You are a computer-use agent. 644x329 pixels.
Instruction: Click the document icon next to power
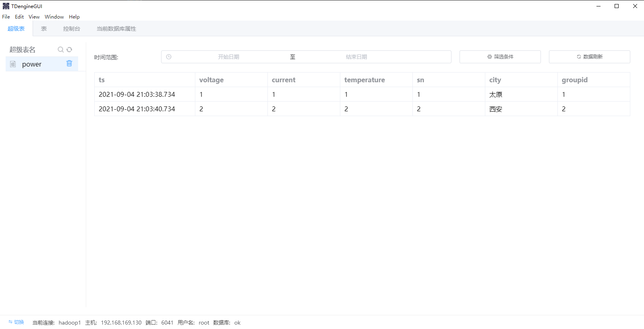13,64
